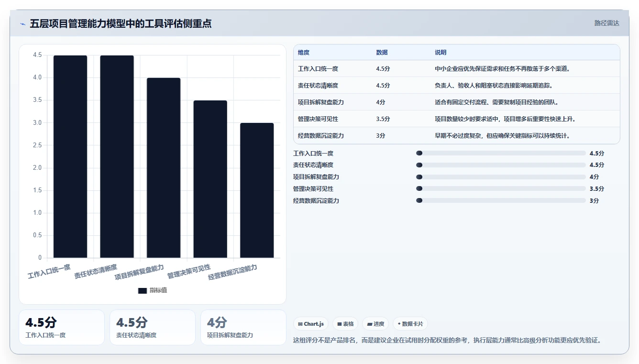This screenshot has width=639, height=364.
Task: Select the 项目拆解复盘能力 table row name
Action: coord(321,102)
